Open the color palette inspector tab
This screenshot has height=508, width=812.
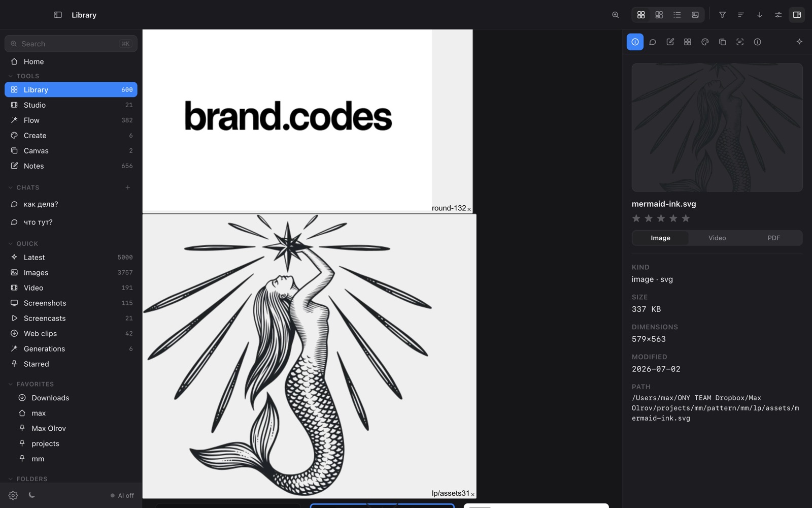coord(705,42)
